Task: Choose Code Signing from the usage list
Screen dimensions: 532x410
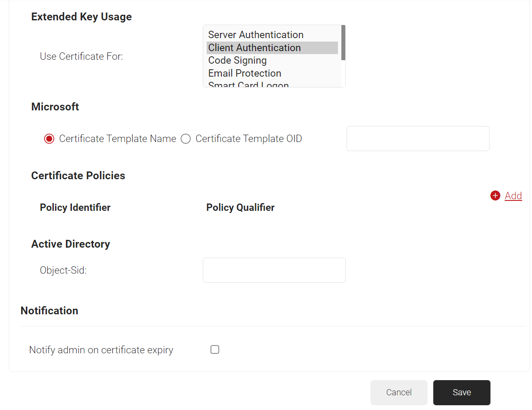Action: pyautogui.click(x=237, y=60)
